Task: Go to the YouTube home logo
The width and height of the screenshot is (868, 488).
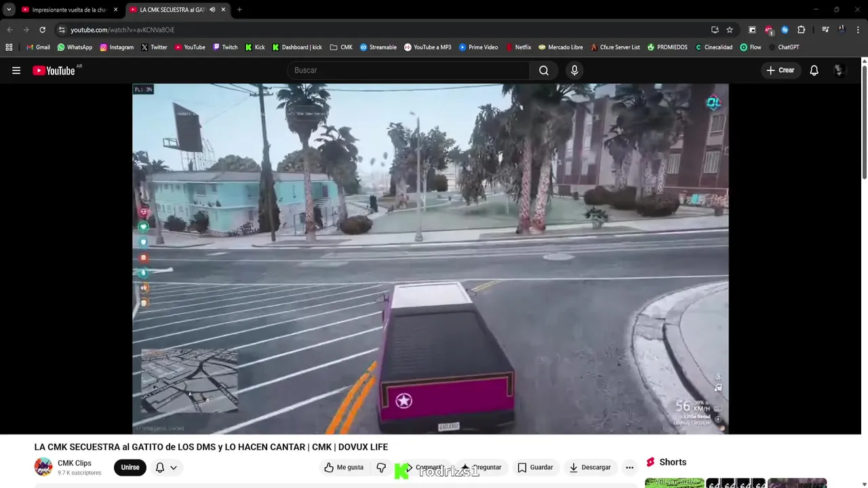Action: tap(54, 70)
